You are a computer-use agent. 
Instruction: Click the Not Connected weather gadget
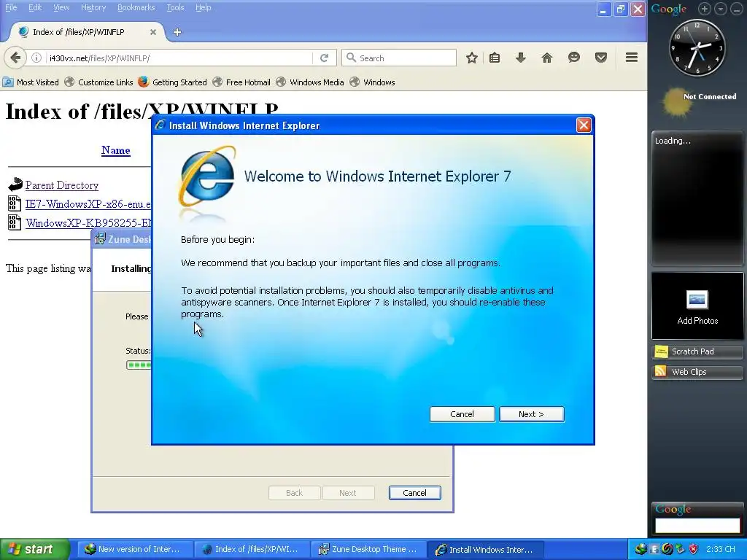[700, 102]
